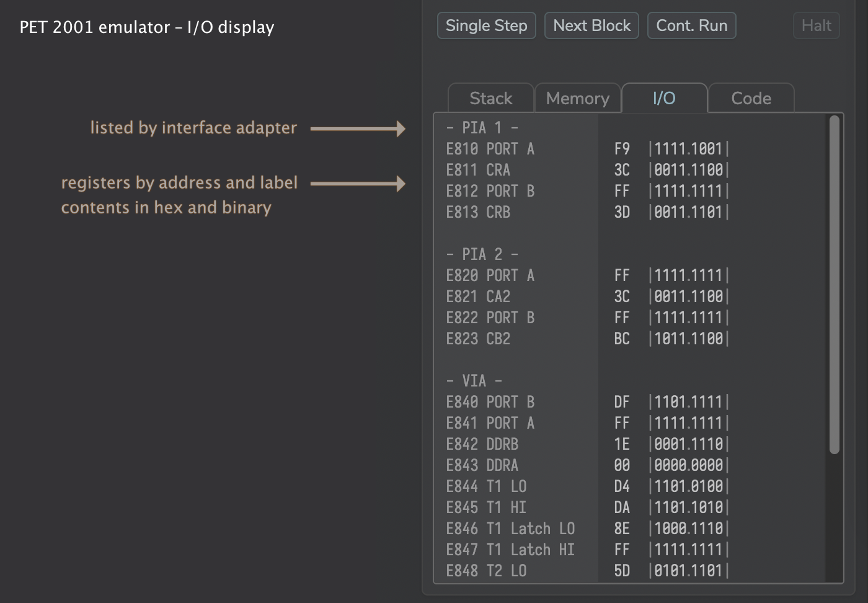This screenshot has width=868, height=603.
Task: Click the 'registers by address and label' caption
Action: coord(179,182)
